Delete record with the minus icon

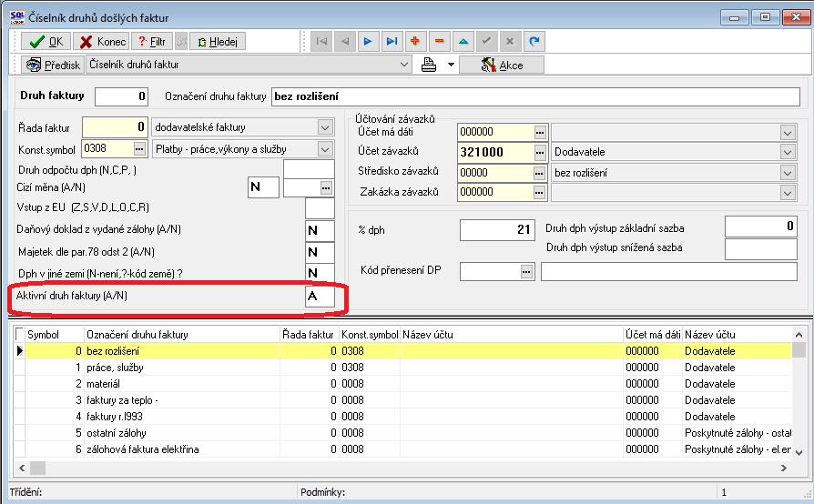click(x=439, y=42)
